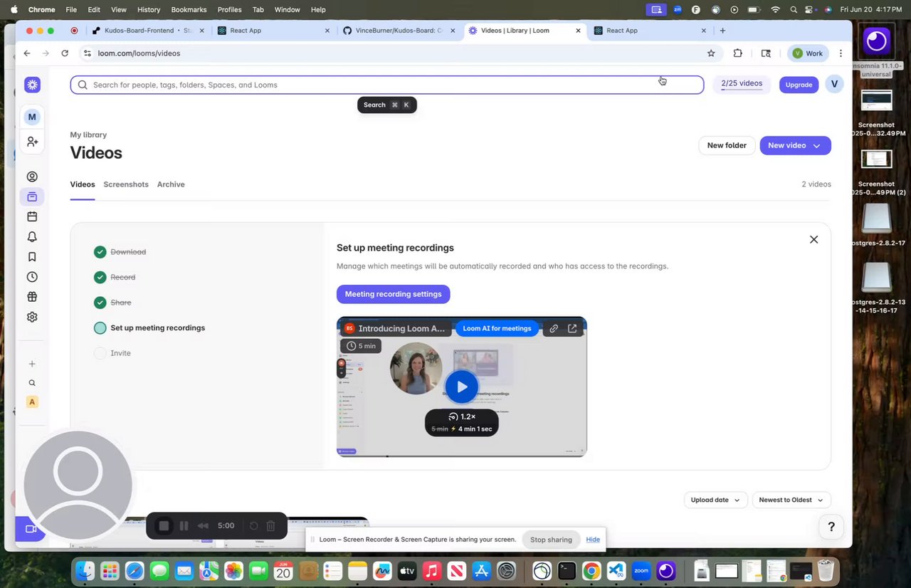Open the bookmark icon in sidebar
Viewport: 911px width, 588px height.
32,257
